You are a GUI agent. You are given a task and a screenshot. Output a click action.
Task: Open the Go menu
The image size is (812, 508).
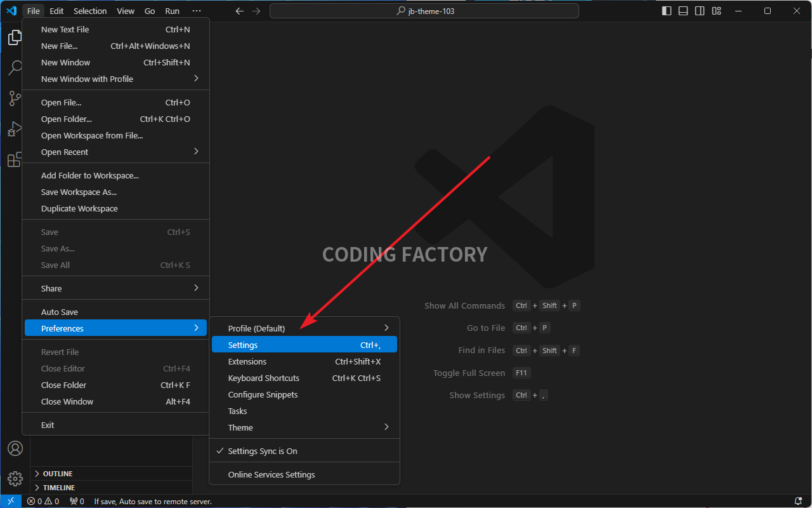pyautogui.click(x=150, y=11)
